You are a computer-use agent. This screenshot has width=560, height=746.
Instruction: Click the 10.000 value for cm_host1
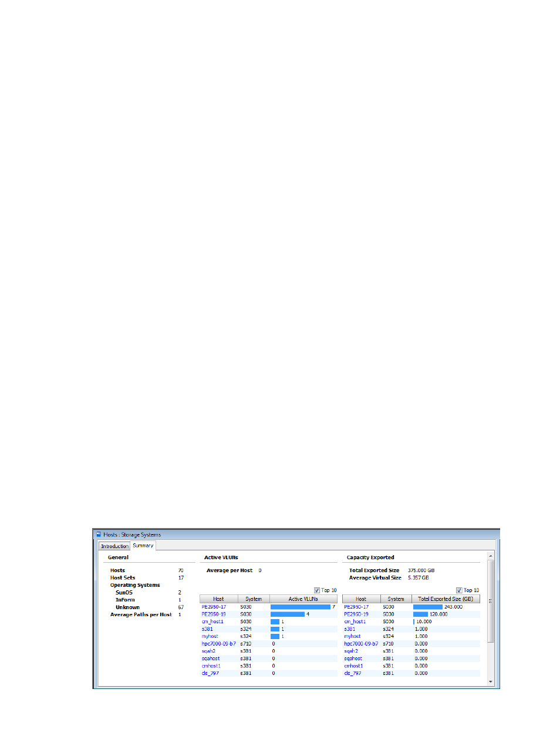424,621
